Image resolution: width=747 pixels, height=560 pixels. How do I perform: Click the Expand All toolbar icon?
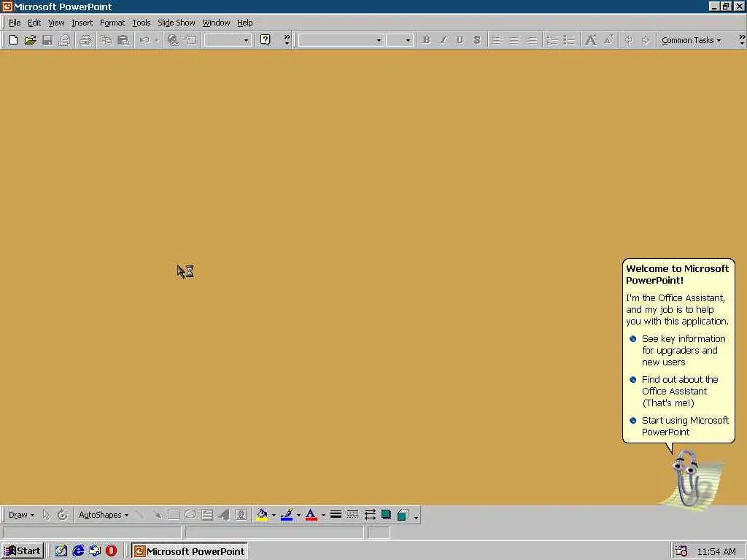point(191,40)
